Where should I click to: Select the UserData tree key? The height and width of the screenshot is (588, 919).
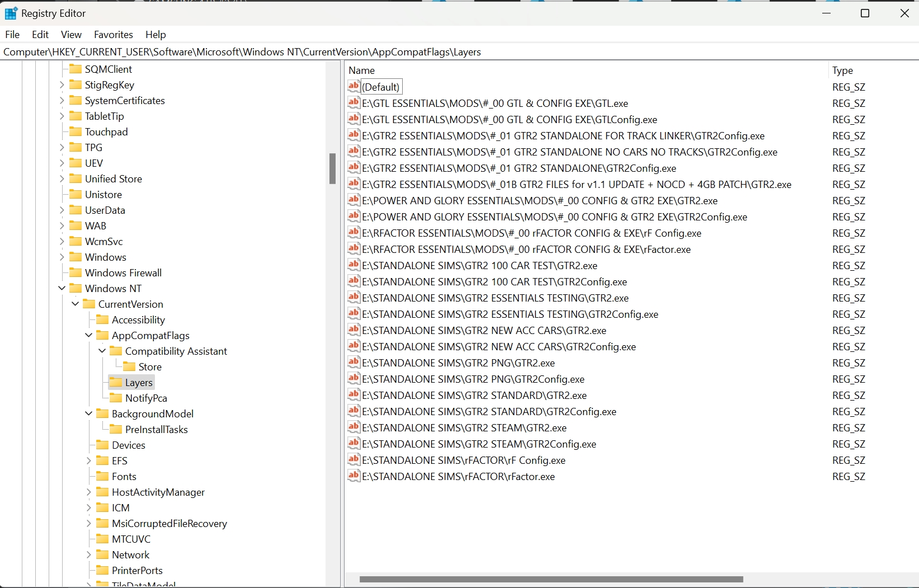[105, 210]
